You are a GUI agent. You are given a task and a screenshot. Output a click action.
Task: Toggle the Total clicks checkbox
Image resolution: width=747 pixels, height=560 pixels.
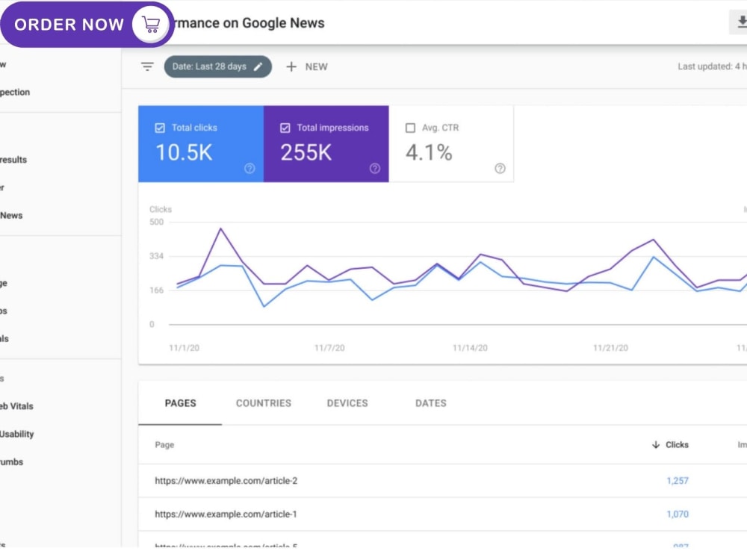click(160, 128)
